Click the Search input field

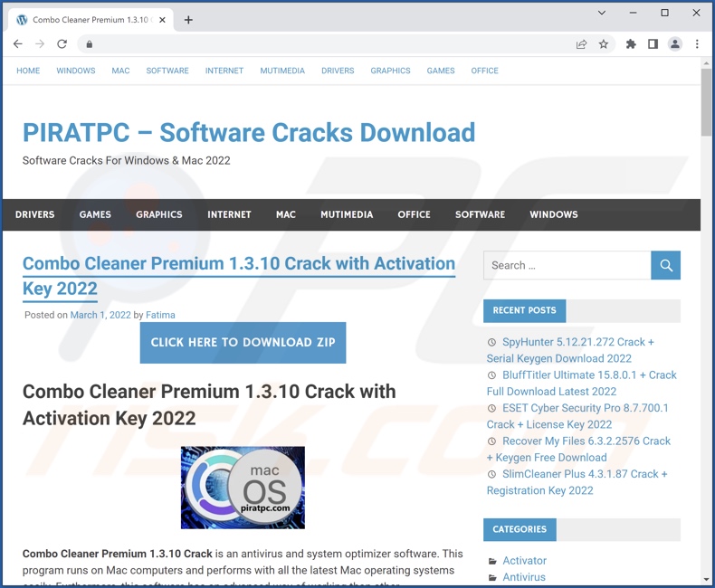tap(567, 265)
